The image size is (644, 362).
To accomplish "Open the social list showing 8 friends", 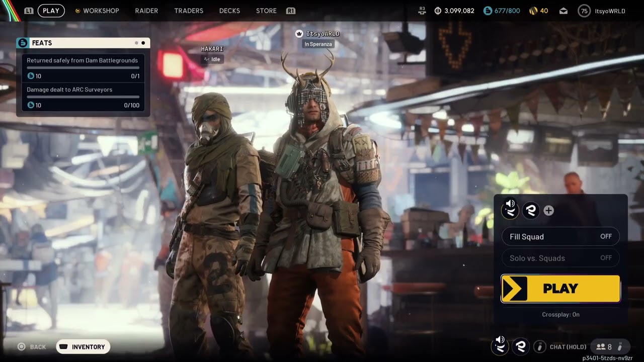I will (609, 347).
